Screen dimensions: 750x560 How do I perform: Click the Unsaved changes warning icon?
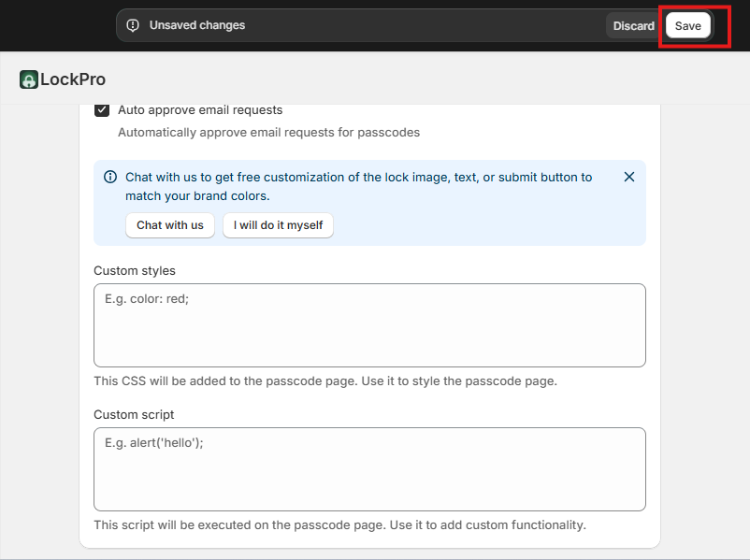[133, 25]
